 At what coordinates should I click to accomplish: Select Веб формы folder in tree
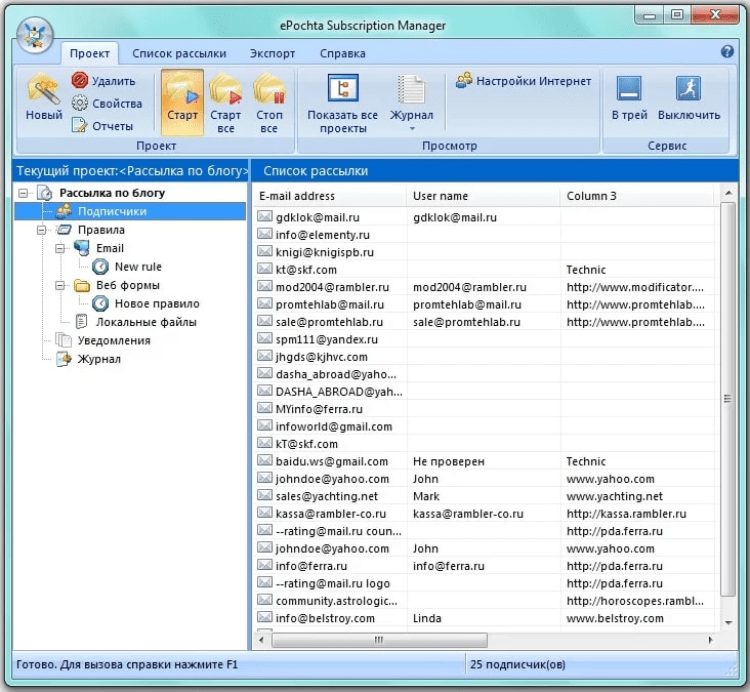[127, 286]
